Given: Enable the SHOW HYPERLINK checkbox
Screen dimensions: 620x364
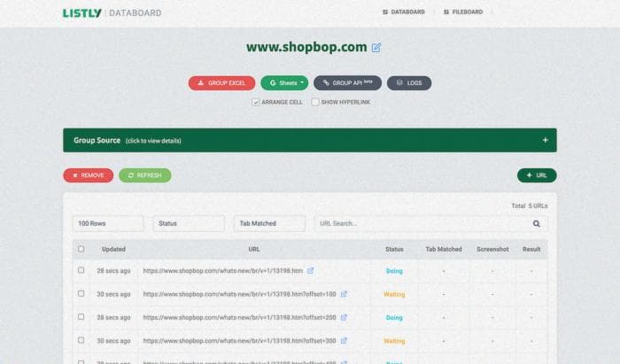Looking at the screenshot, I should [x=315, y=102].
